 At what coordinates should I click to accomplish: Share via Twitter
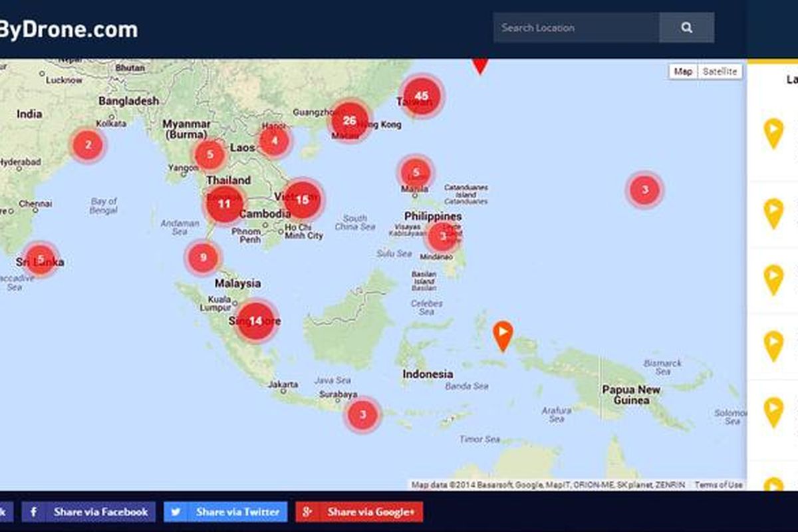226,512
